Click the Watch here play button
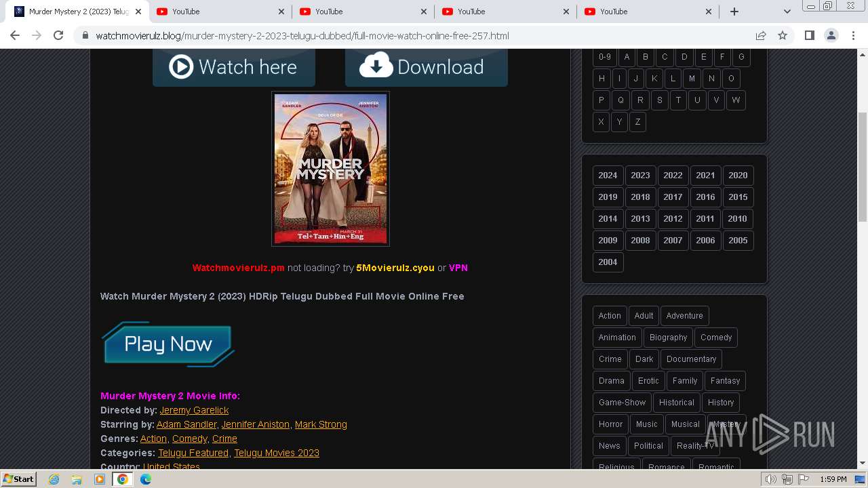The width and height of the screenshot is (868, 488). pos(234,67)
